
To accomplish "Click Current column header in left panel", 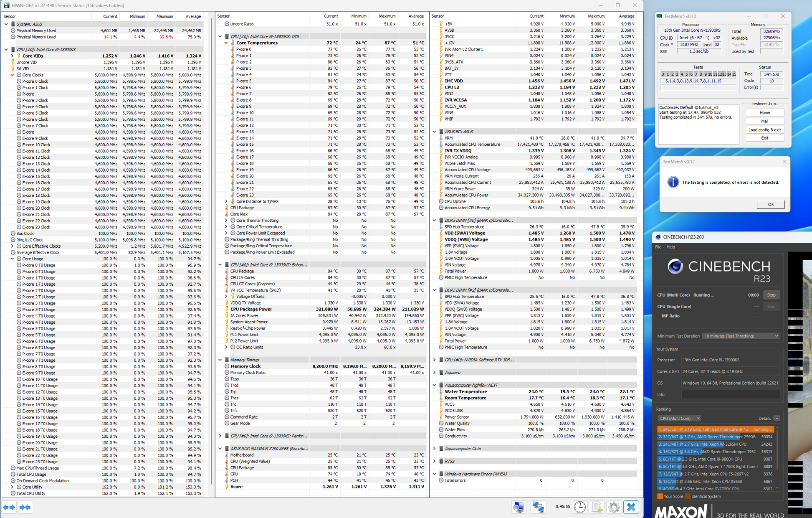I will 110,16.
